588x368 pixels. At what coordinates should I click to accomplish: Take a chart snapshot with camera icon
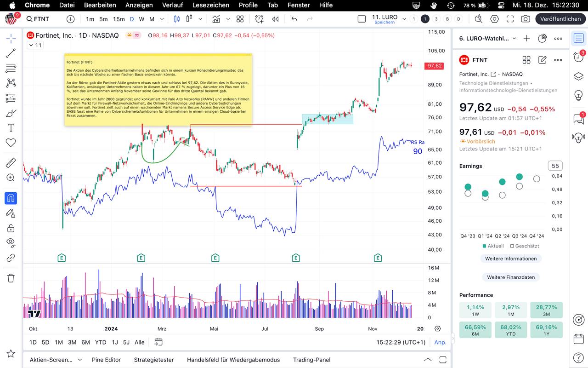tap(525, 19)
